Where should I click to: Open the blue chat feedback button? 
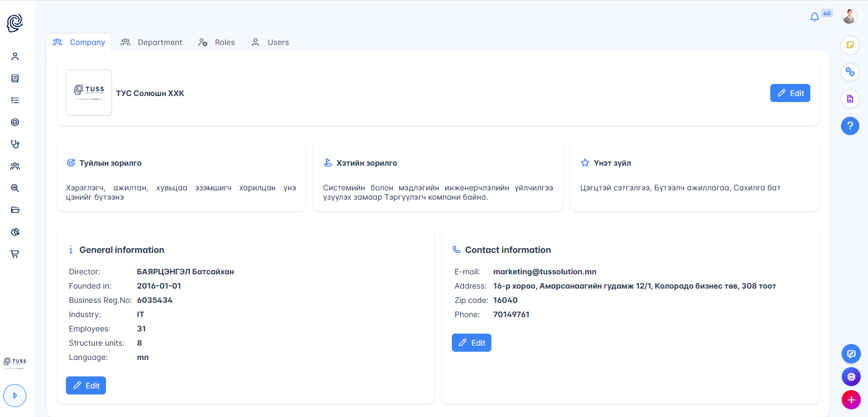coord(851,354)
